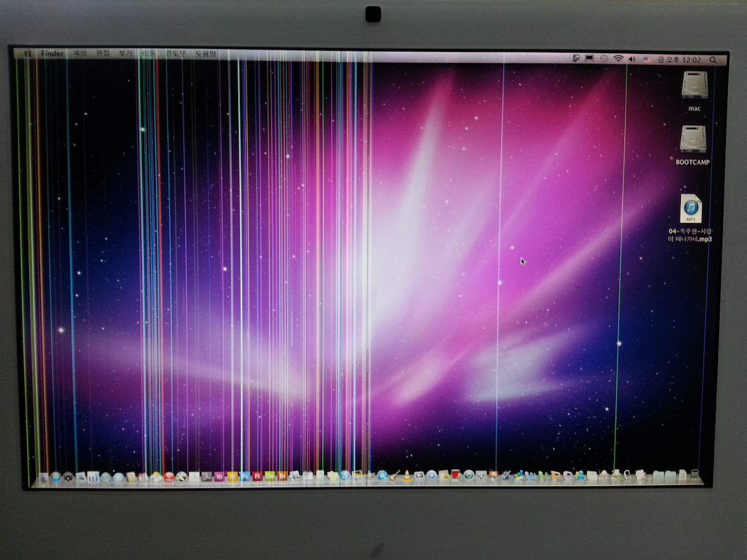Image resolution: width=747 pixels, height=560 pixels.
Task: Open the Apple menu
Action: click(28, 54)
